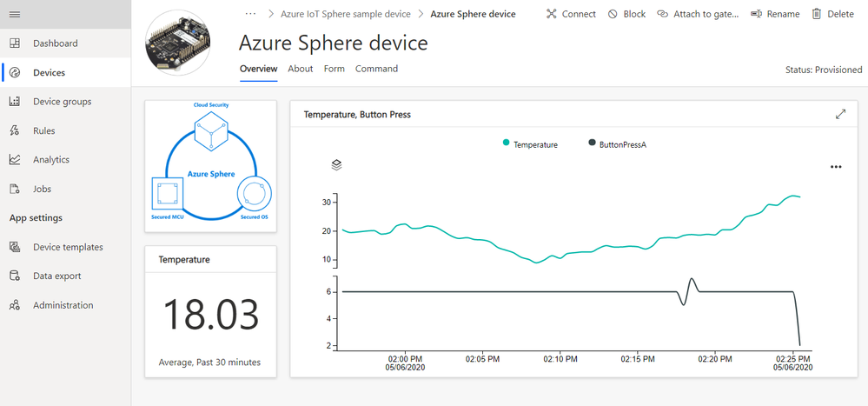This screenshot has width=868, height=406.
Task: Toggle the Temperature series in the legend
Action: click(530, 144)
